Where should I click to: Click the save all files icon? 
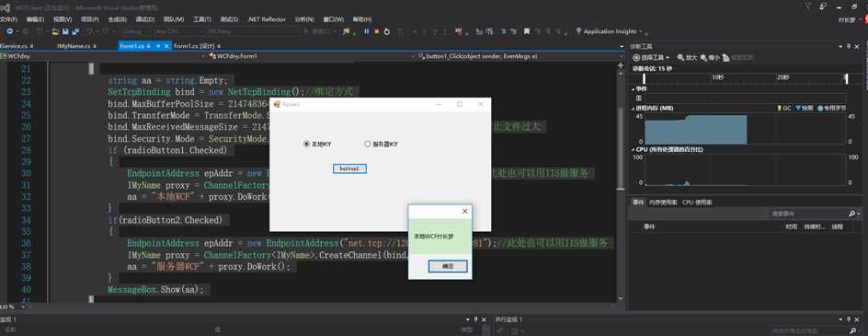(x=74, y=31)
